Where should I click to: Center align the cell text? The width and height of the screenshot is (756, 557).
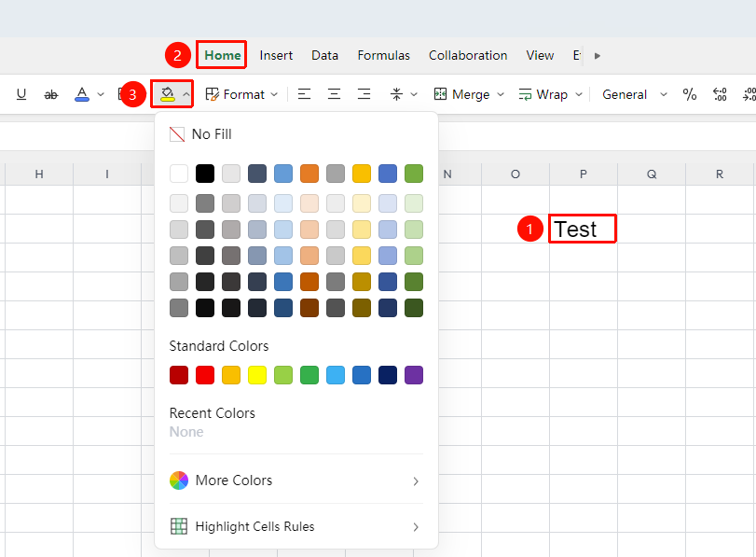point(334,94)
